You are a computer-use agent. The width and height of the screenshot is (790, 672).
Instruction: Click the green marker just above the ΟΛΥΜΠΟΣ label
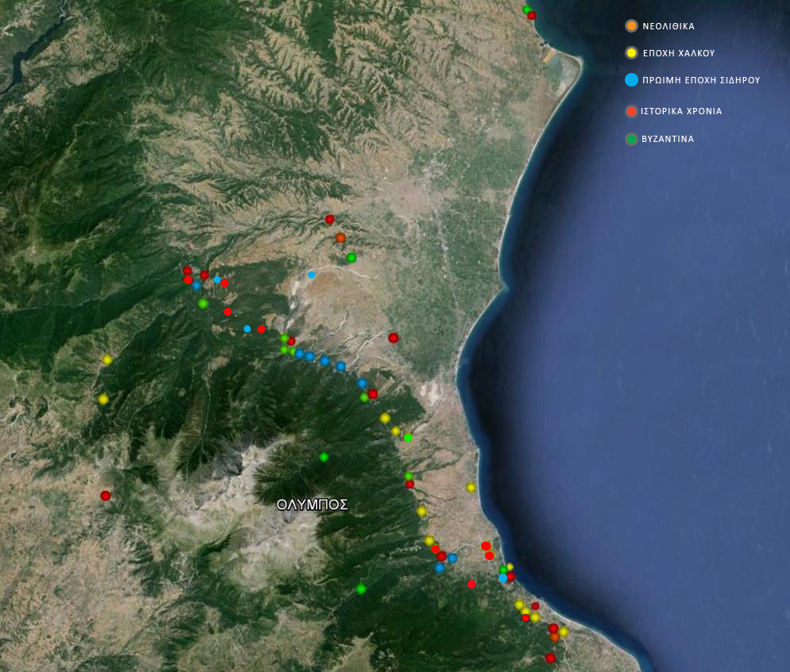(x=324, y=457)
